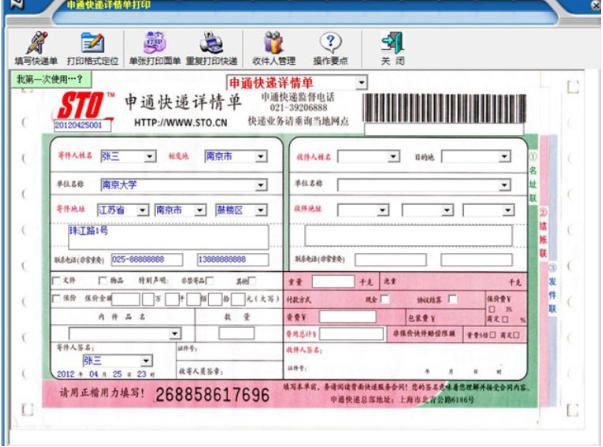
Task: Click the 打印格式定位 toolbar icon
Action: click(x=92, y=48)
